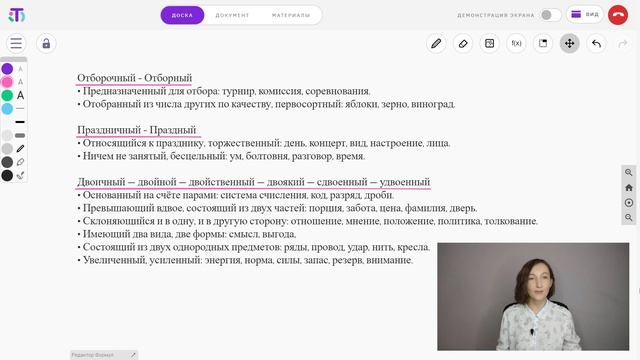Open the f(x) formula tool

(x=516, y=43)
